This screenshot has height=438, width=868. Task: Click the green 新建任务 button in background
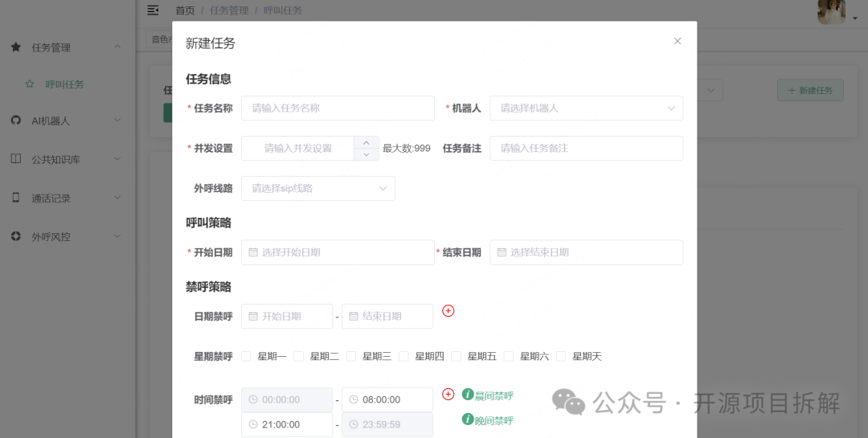coord(810,90)
